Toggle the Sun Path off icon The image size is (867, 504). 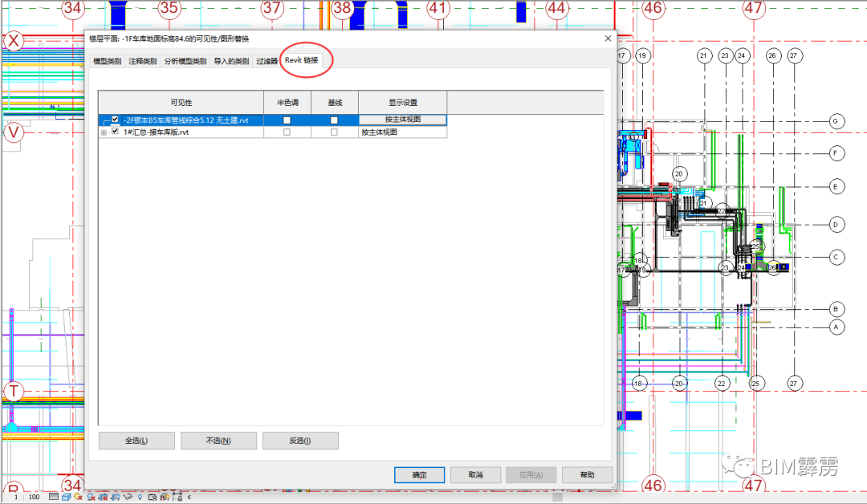click(x=78, y=497)
